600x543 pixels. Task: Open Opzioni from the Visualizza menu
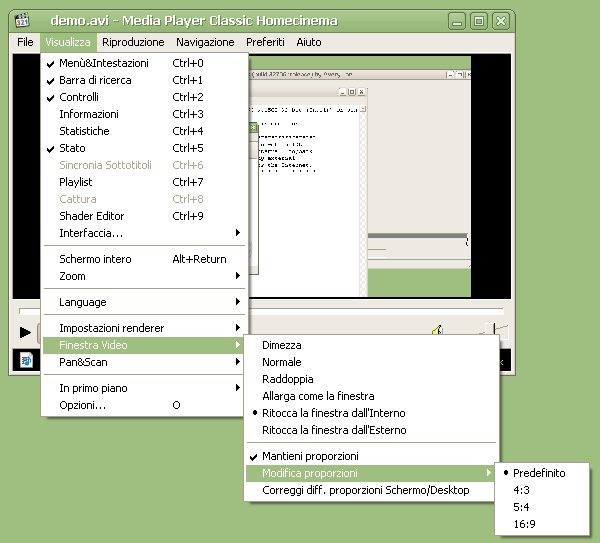[x=82, y=405]
